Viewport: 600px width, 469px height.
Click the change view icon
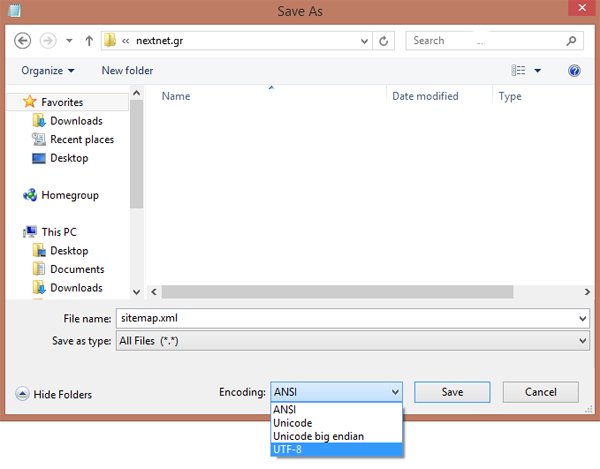coord(518,71)
